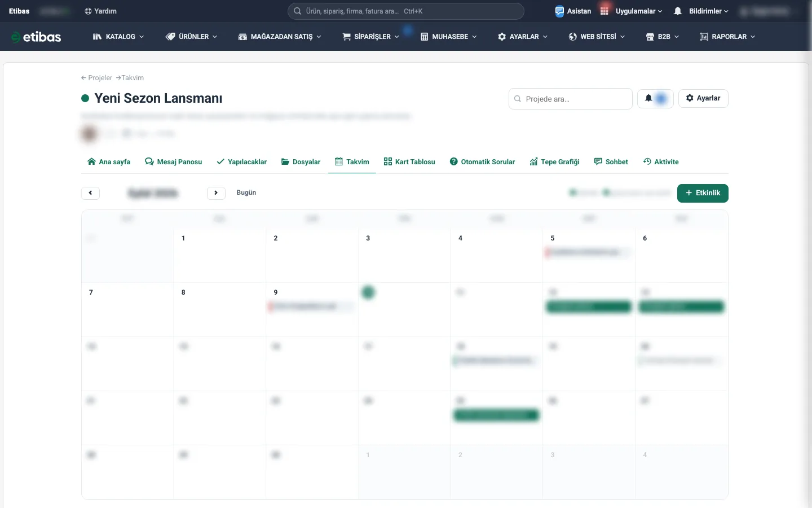This screenshot has height=508, width=812.
Task: Go to next month arrow
Action: coord(216,193)
